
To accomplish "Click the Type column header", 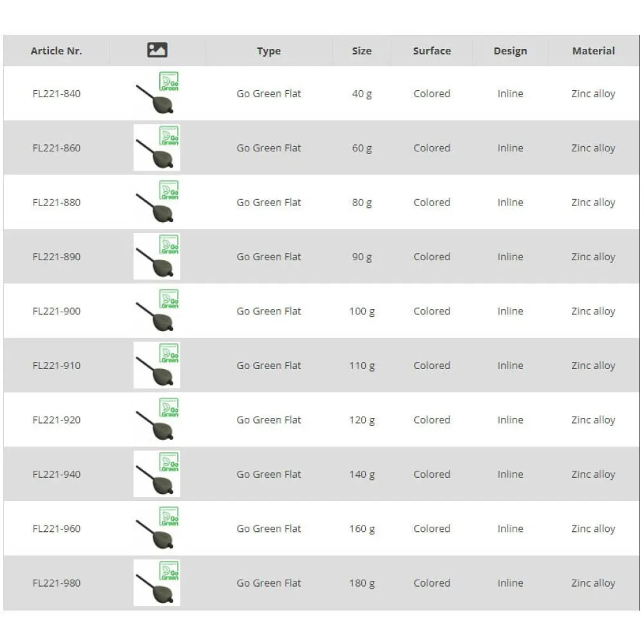I will (269, 52).
